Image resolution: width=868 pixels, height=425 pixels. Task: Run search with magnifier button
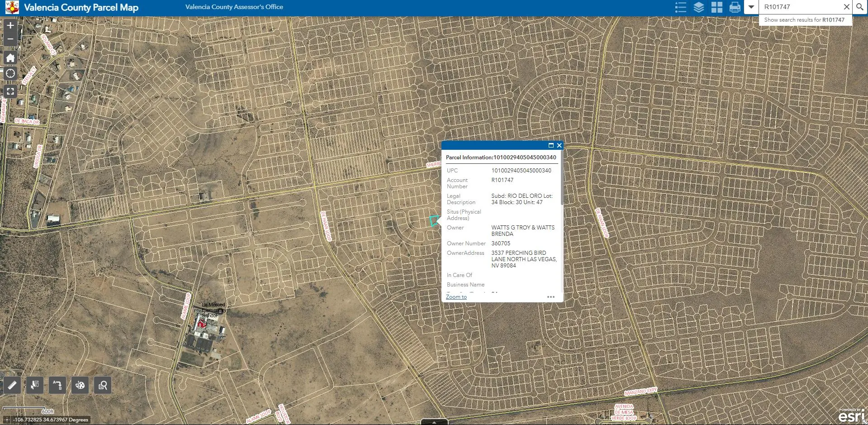860,7
